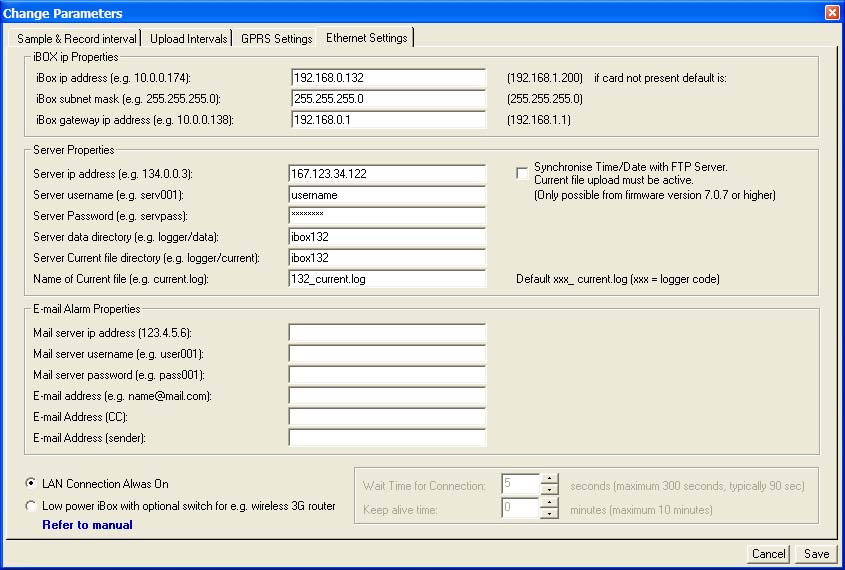Select LAN Connection Always On option
The height and width of the screenshot is (570, 845).
click(x=32, y=484)
